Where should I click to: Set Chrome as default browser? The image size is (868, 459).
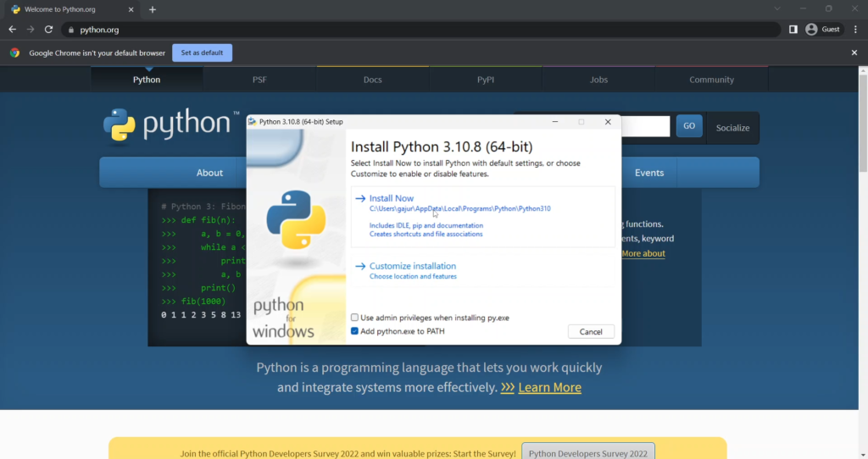(x=202, y=53)
